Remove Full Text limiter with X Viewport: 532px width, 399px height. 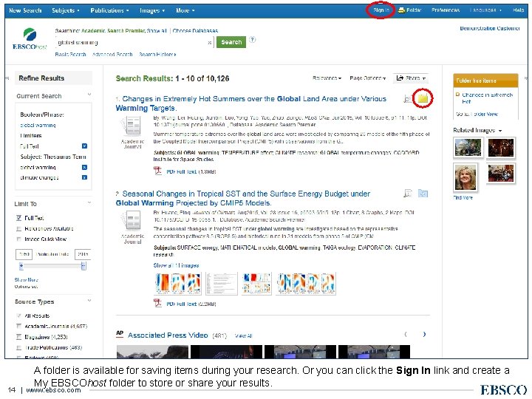(x=84, y=146)
